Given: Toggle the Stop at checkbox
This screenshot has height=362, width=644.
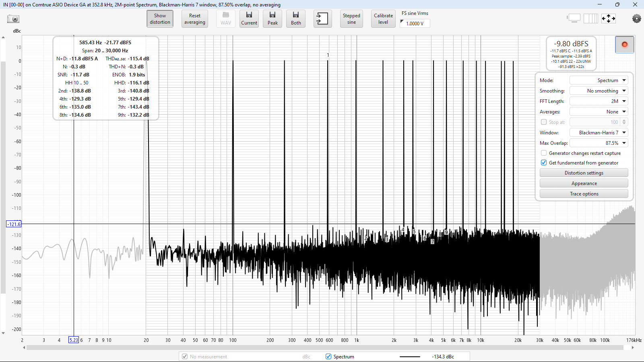Looking at the screenshot, I should pos(544,122).
